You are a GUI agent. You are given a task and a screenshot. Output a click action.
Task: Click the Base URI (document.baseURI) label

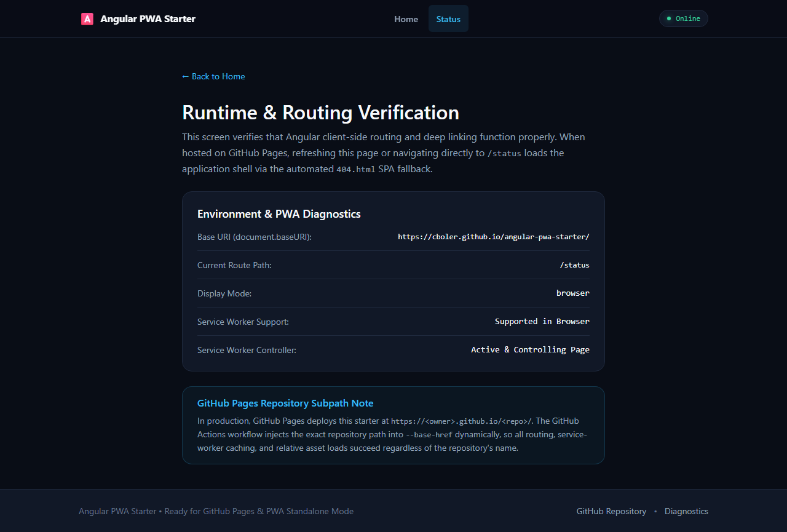(x=255, y=237)
